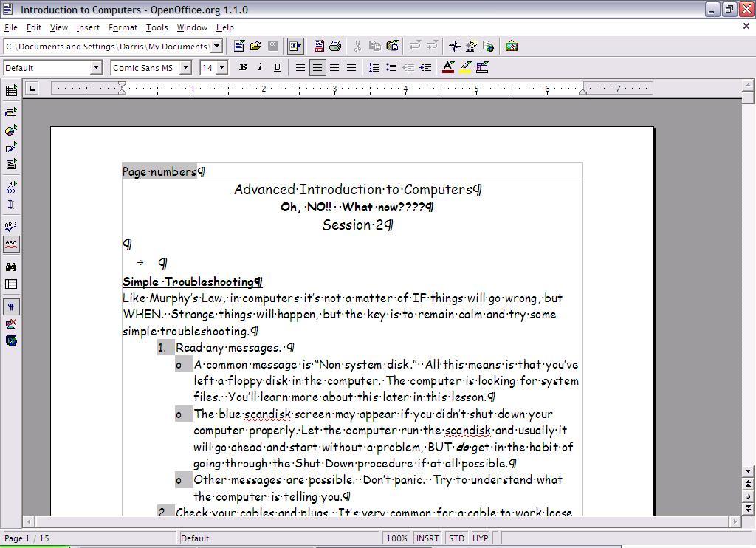The width and height of the screenshot is (756, 548).
Task: Open the Format menu
Action: 123,27
